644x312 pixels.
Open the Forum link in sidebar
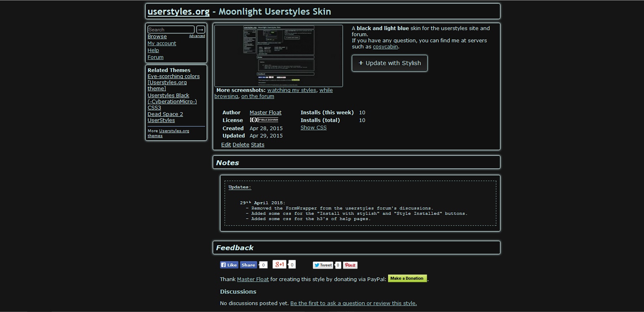click(155, 57)
